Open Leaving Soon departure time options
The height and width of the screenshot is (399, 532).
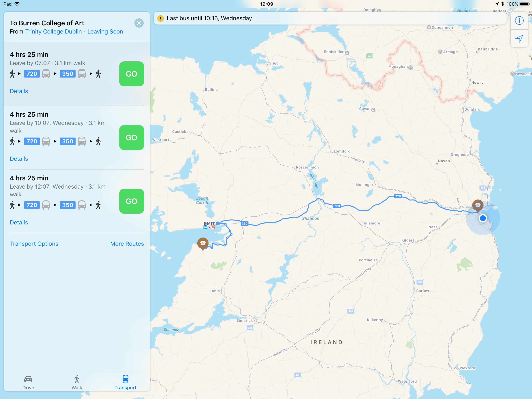coord(105,32)
